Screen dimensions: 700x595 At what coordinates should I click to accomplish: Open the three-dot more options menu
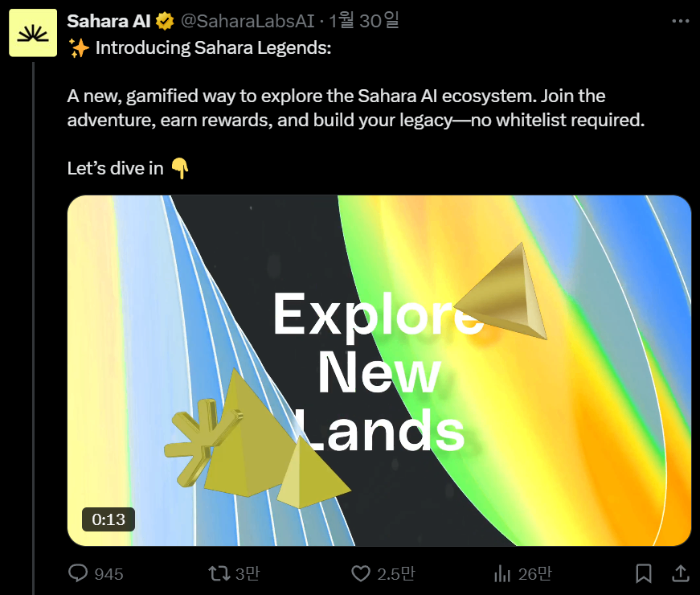pyautogui.click(x=681, y=21)
